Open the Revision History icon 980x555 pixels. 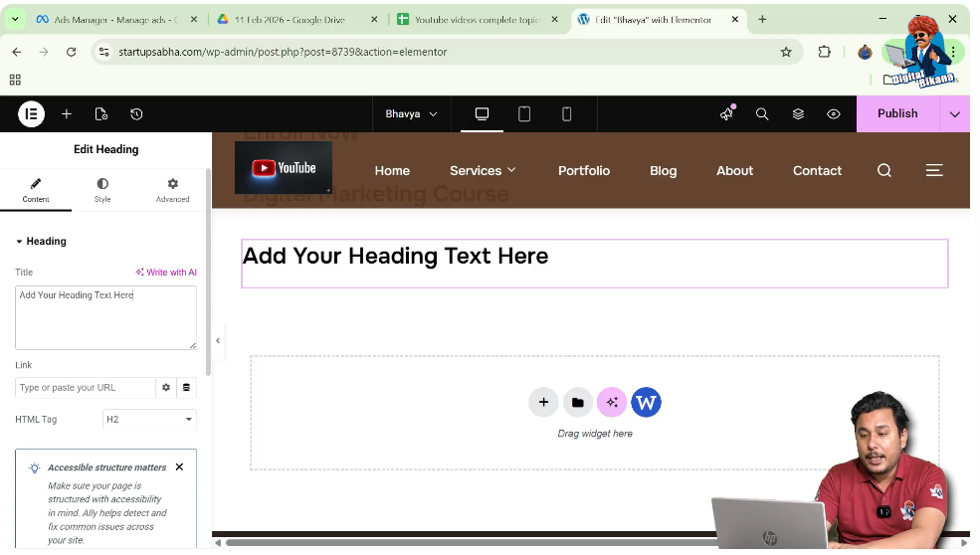click(136, 114)
